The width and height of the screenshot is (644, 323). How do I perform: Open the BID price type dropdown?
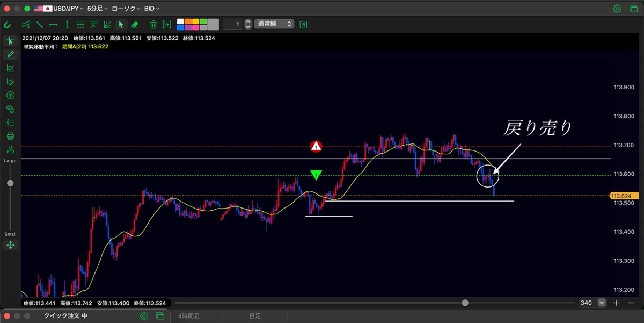coord(152,9)
